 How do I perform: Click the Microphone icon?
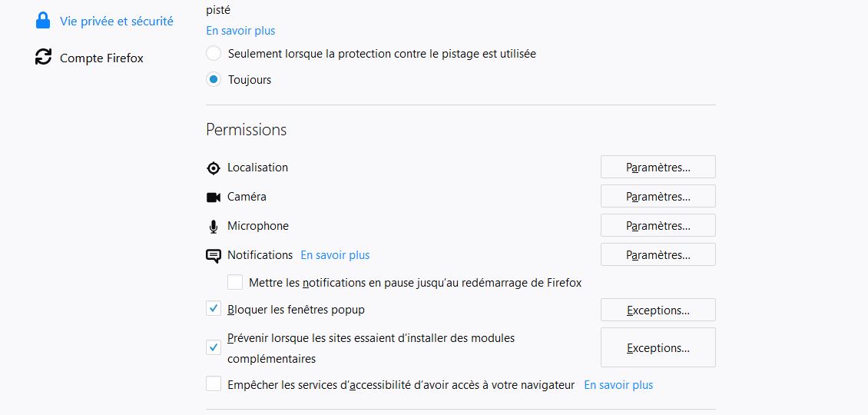pyautogui.click(x=214, y=227)
